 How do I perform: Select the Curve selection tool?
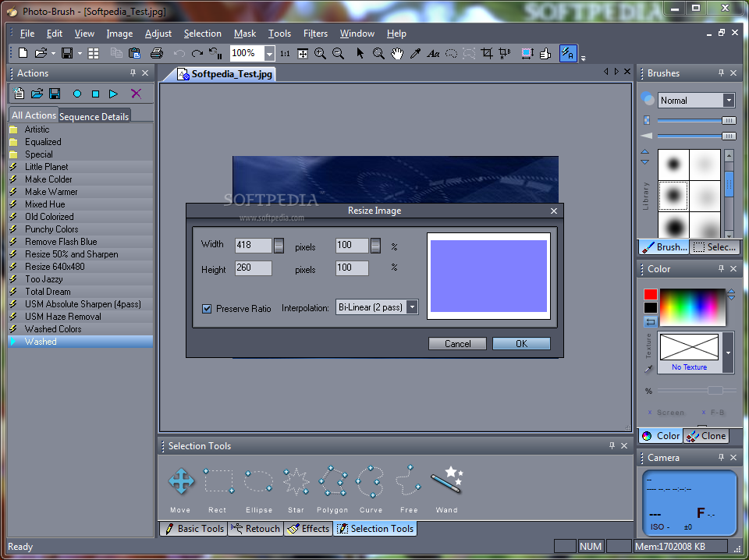tap(370, 481)
